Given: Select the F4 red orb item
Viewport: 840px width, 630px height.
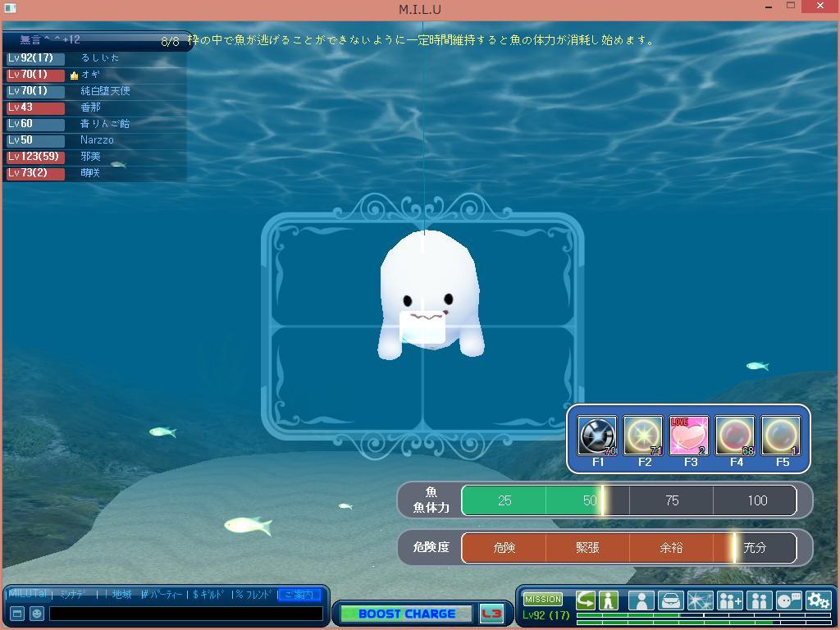Looking at the screenshot, I should click(735, 436).
